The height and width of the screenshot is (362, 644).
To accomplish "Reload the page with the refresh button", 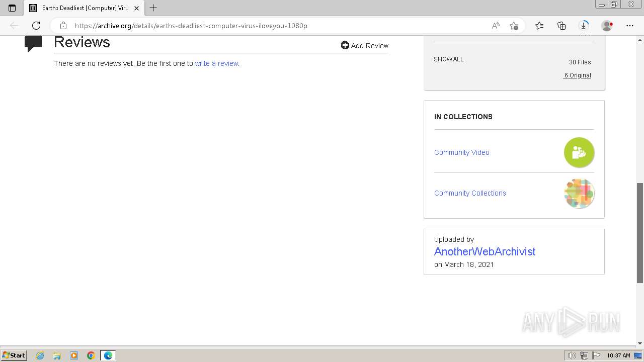I will pos(36,26).
